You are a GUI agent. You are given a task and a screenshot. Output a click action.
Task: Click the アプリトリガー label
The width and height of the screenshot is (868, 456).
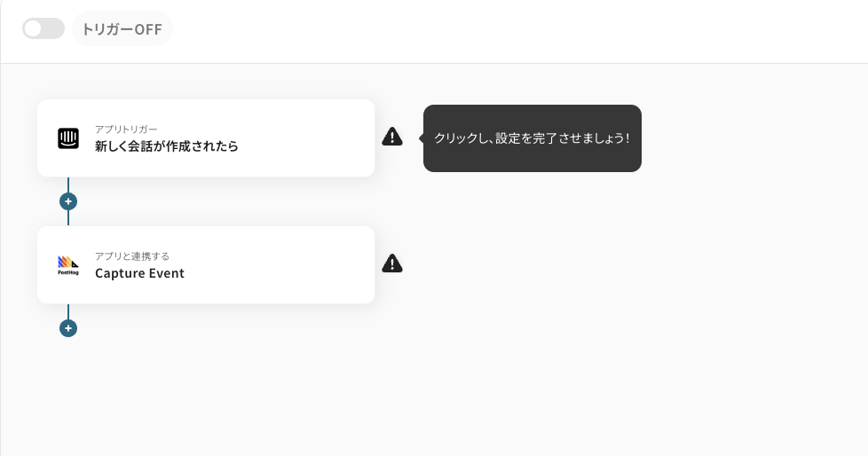tap(126, 130)
